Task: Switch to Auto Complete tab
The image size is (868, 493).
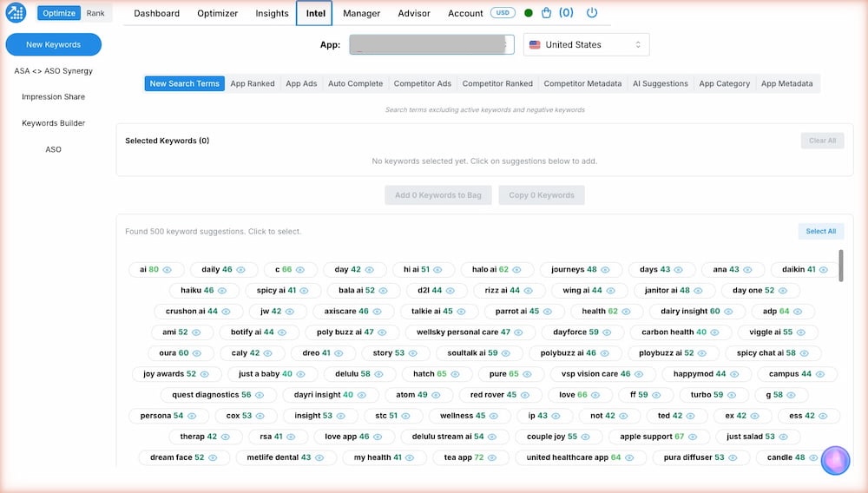Action: tap(355, 83)
